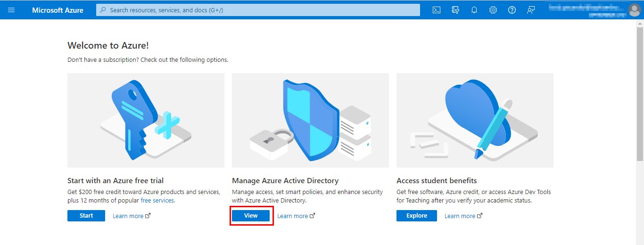Open the Feedback icon in header
The image size is (644, 245).
(x=531, y=10)
